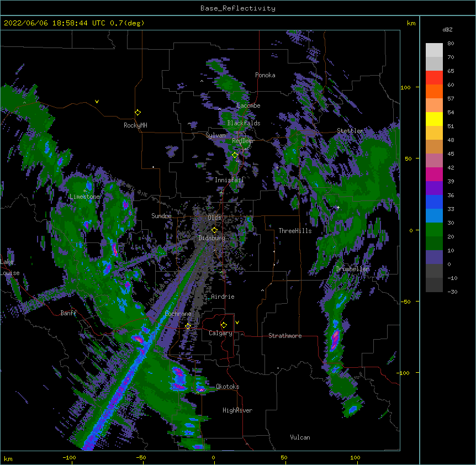Select the red 60-65 dBZ legend swatch

point(434,78)
